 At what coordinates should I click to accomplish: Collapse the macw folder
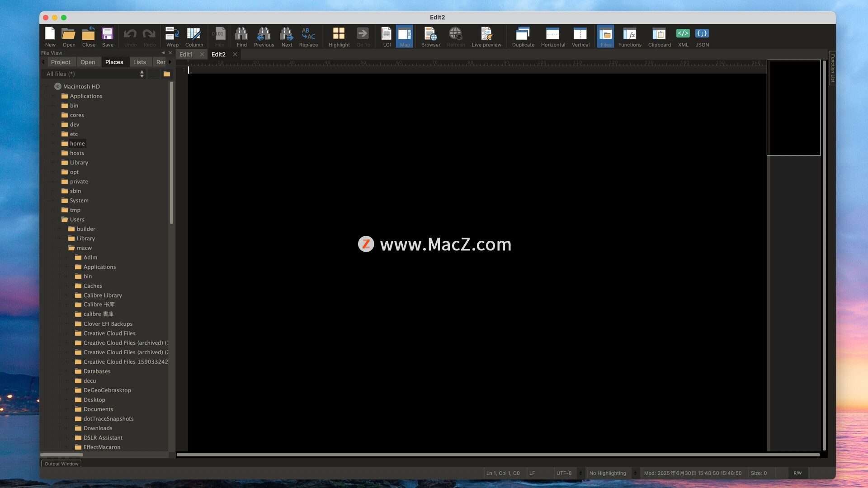point(60,248)
